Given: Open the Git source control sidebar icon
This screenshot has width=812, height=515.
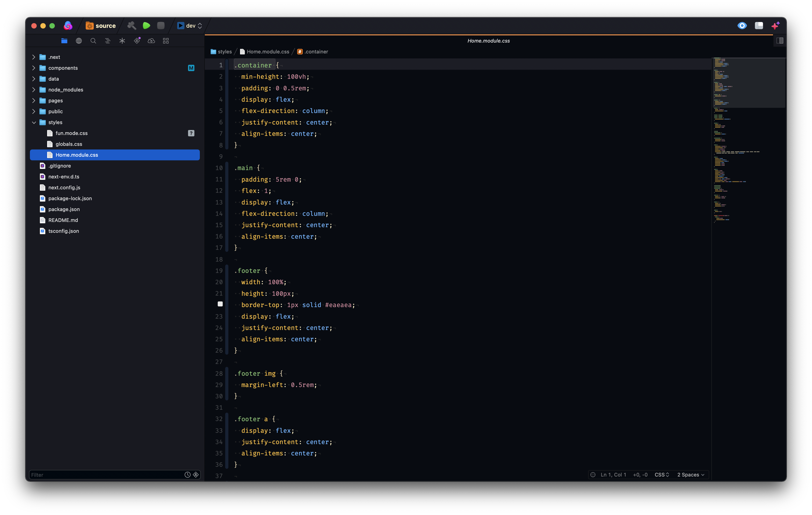Looking at the screenshot, I should (x=137, y=41).
